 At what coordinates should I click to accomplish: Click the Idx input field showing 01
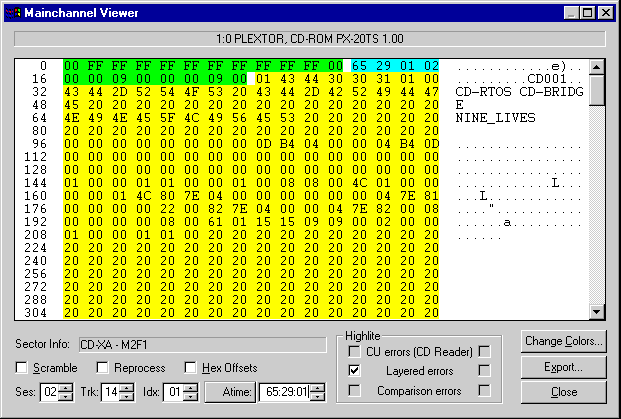tap(174, 392)
